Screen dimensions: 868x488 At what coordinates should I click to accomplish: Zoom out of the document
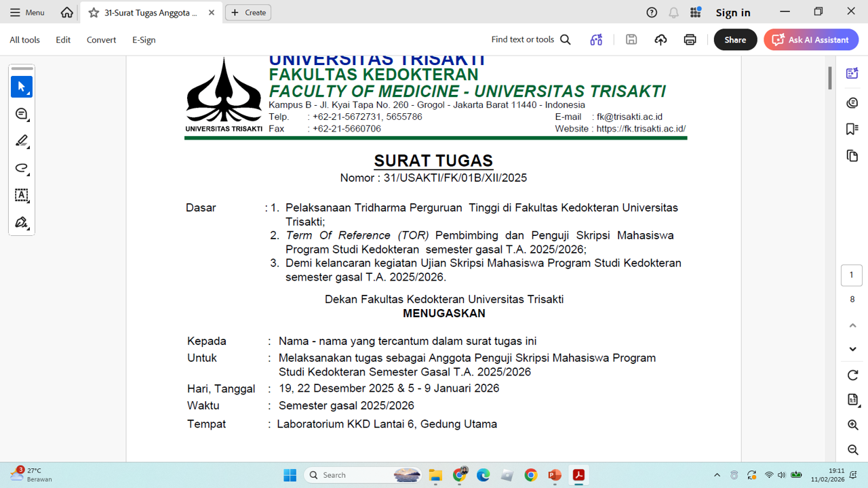tap(853, 449)
